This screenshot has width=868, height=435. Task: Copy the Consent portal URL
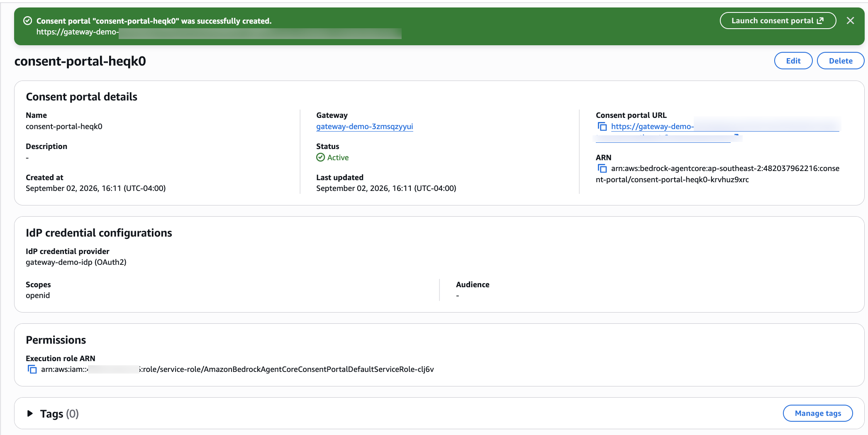tap(602, 127)
